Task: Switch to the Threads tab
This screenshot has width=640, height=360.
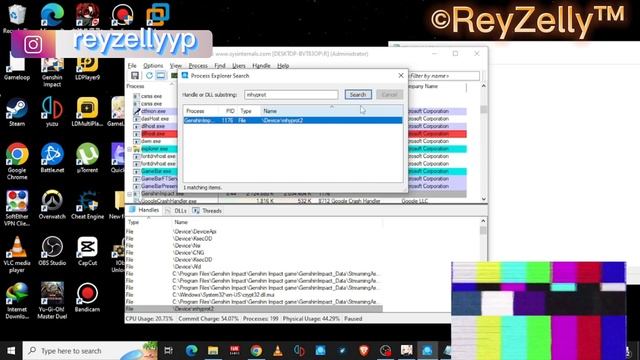Action: (x=207, y=211)
